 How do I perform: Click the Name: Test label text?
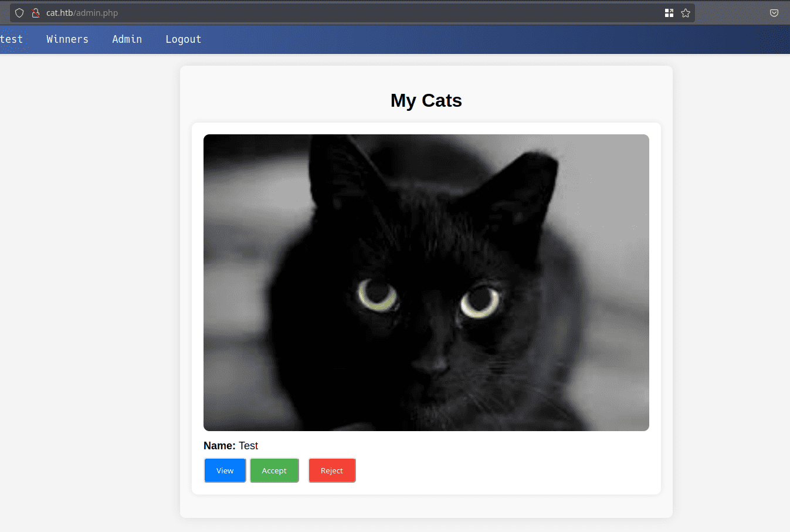point(231,446)
